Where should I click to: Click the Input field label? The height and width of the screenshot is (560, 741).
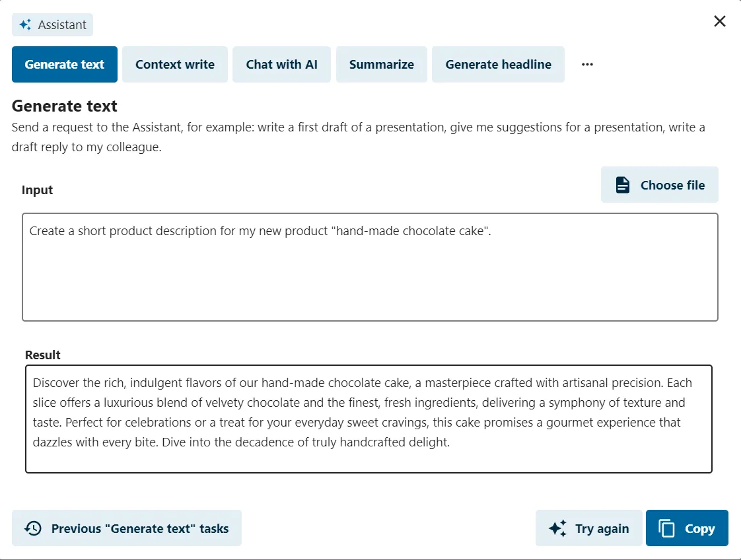tap(38, 190)
